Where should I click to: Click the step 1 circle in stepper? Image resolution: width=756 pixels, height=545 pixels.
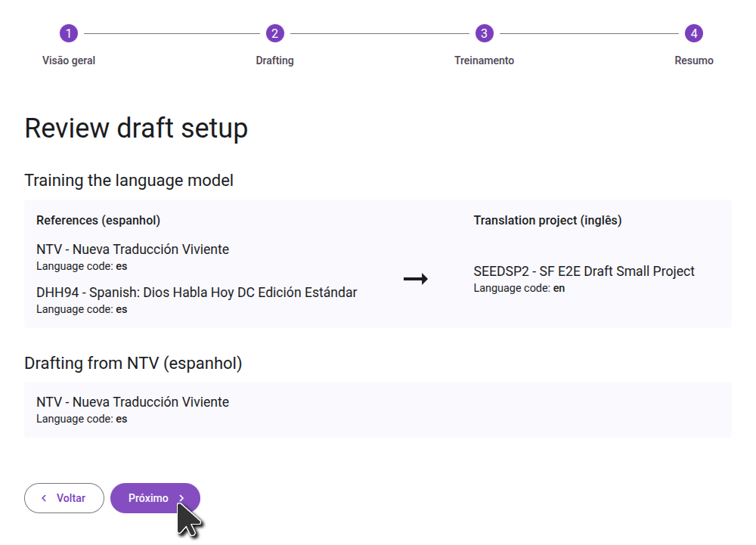(69, 33)
